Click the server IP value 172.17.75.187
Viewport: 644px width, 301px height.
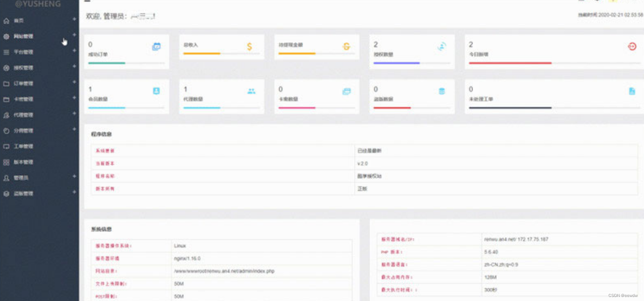coord(533,239)
